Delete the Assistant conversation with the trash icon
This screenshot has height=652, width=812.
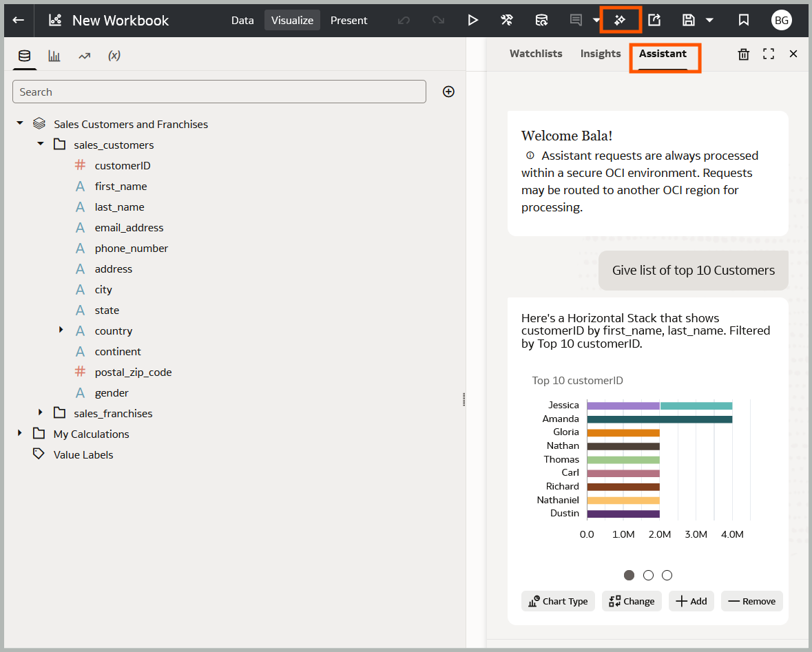click(x=743, y=54)
